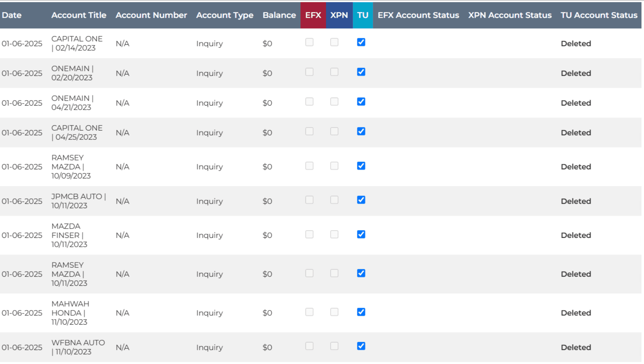Toggle TU checkbox for ONEMAIN 02/20/2023
Image resolution: width=644 pixels, height=364 pixels.
point(361,72)
